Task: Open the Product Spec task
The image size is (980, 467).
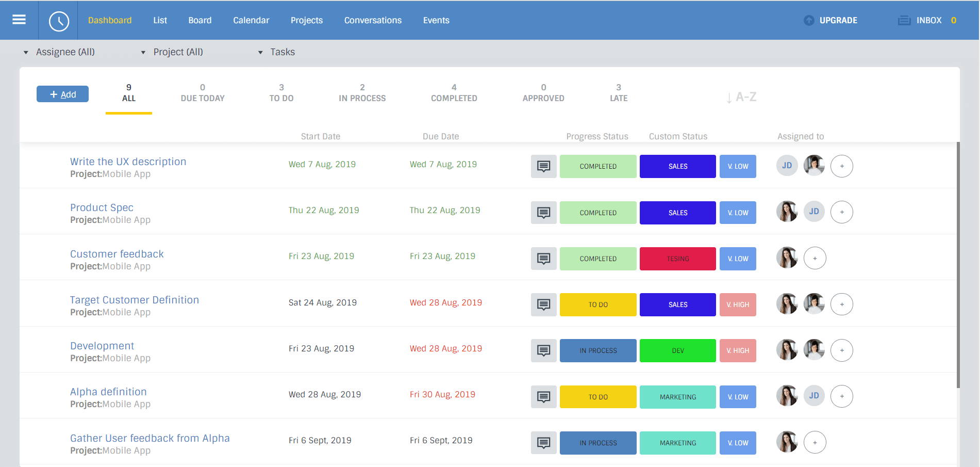Action: point(102,207)
